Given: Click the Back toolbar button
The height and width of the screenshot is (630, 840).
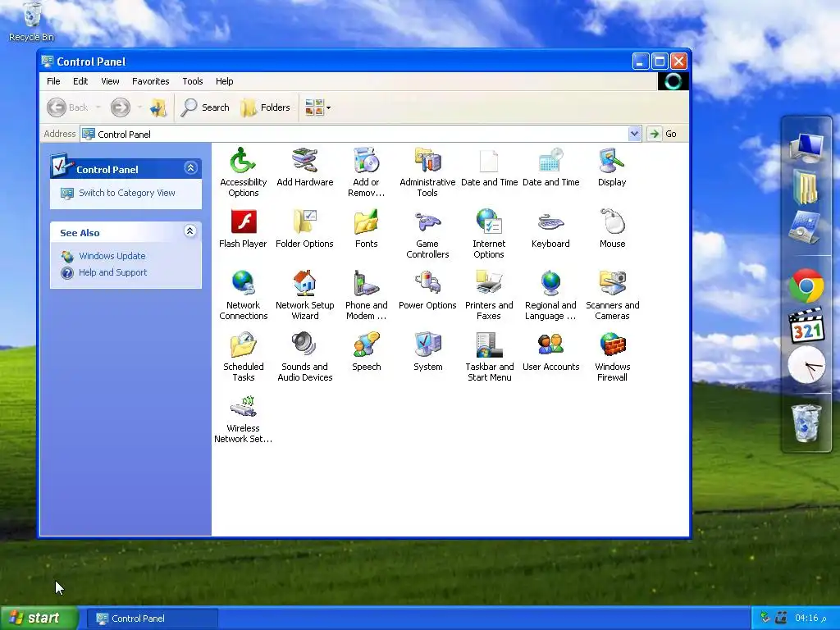Looking at the screenshot, I should [x=67, y=107].
